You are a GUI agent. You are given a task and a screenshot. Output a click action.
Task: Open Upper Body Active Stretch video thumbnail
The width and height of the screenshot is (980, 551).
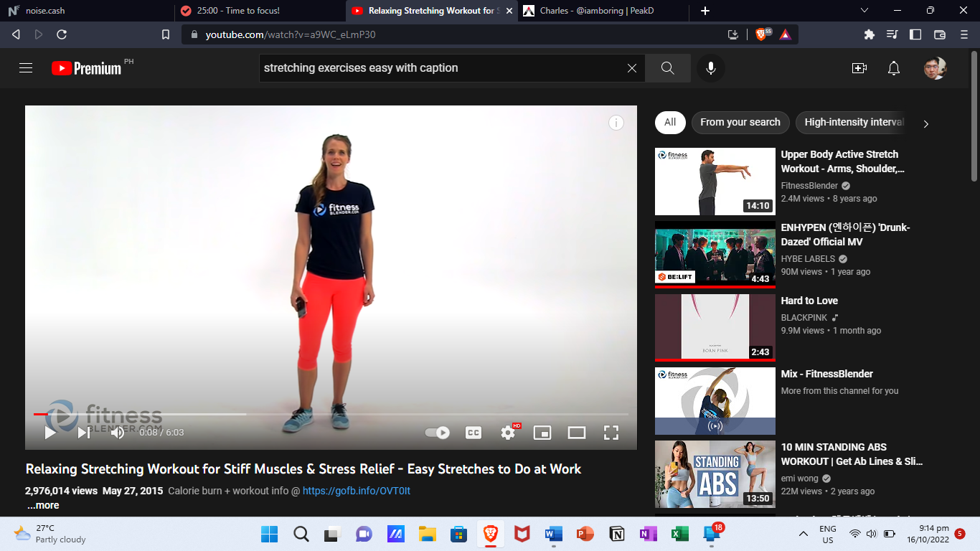[715, 182]
